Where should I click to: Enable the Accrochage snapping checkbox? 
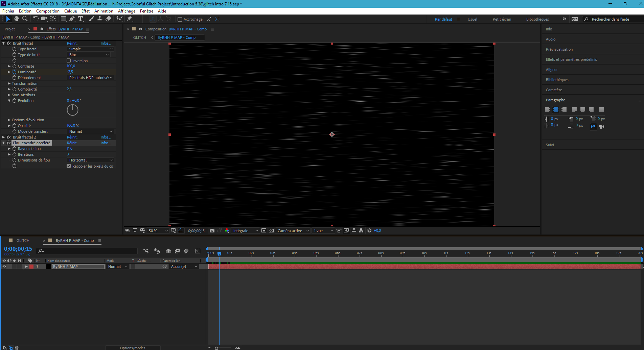[180, 19]
